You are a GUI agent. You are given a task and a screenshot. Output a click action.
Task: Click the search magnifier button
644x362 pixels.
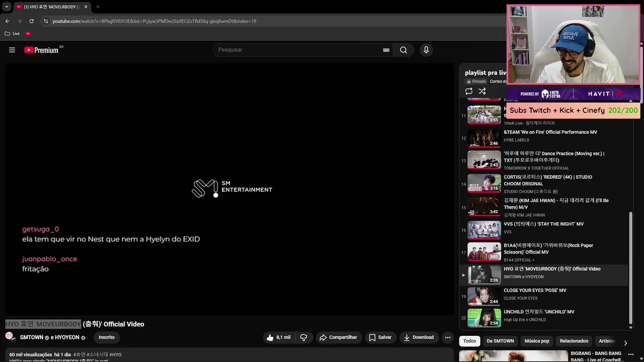pyautogui.click(x=404, y=50)
